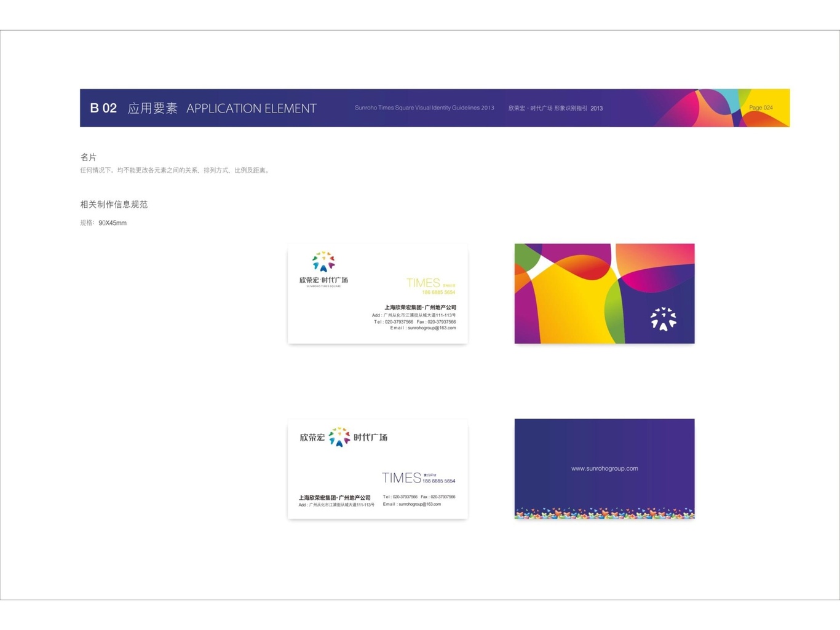This screenshot has height=630, width=840.
Task: Click the yellow TIMES wordmark
Action: [x=423, y=283]
